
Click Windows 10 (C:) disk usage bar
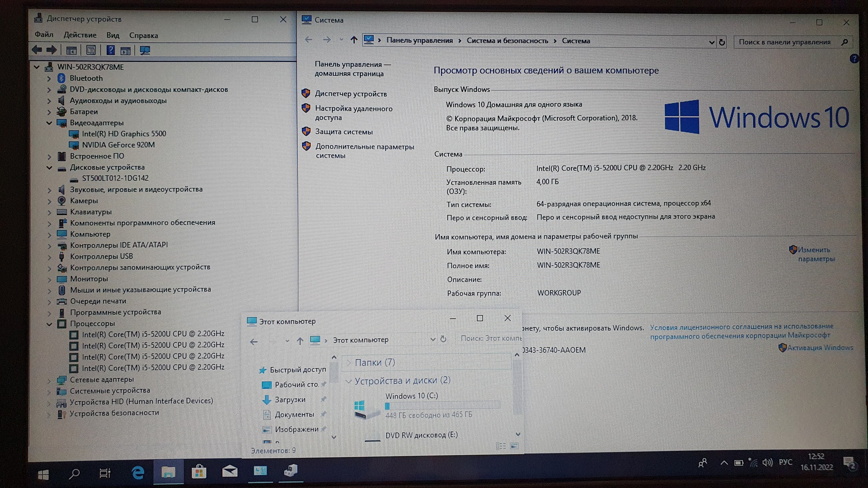442,406
